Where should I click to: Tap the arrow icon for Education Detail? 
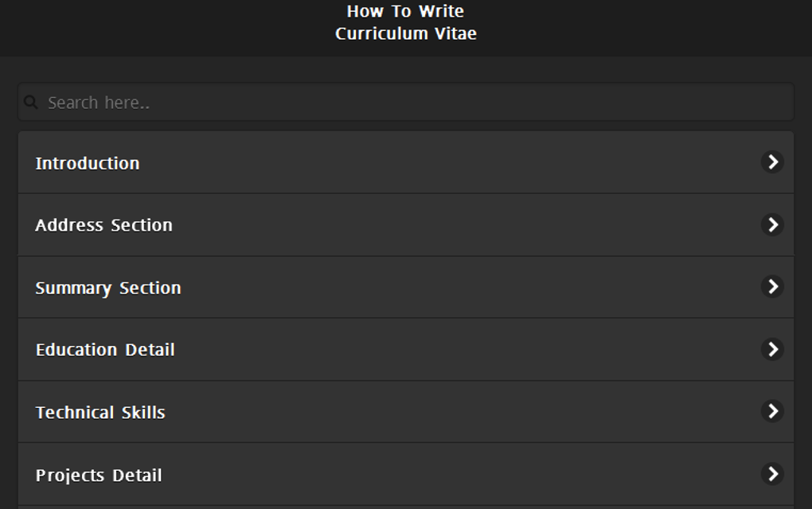point(771,349)
